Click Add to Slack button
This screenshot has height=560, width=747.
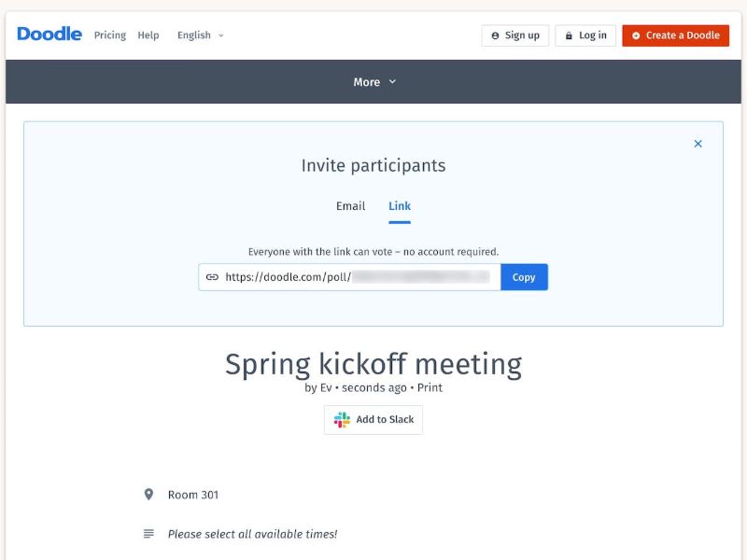click(373, 419)
